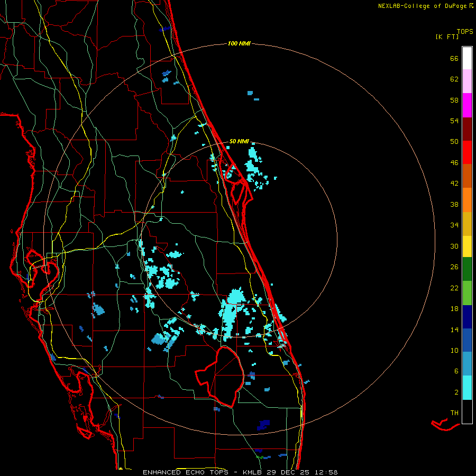Screen dimensions: 476x476
Task: Click the white swatch on the tops legend
Action: point(467,58)
